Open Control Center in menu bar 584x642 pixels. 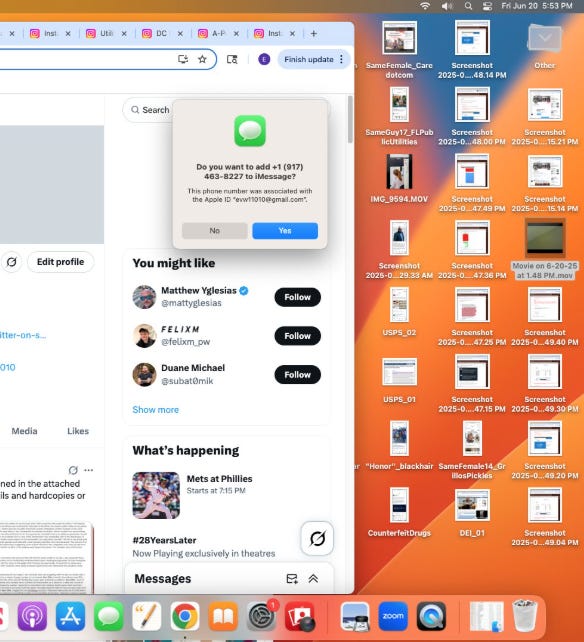point(487,6)
